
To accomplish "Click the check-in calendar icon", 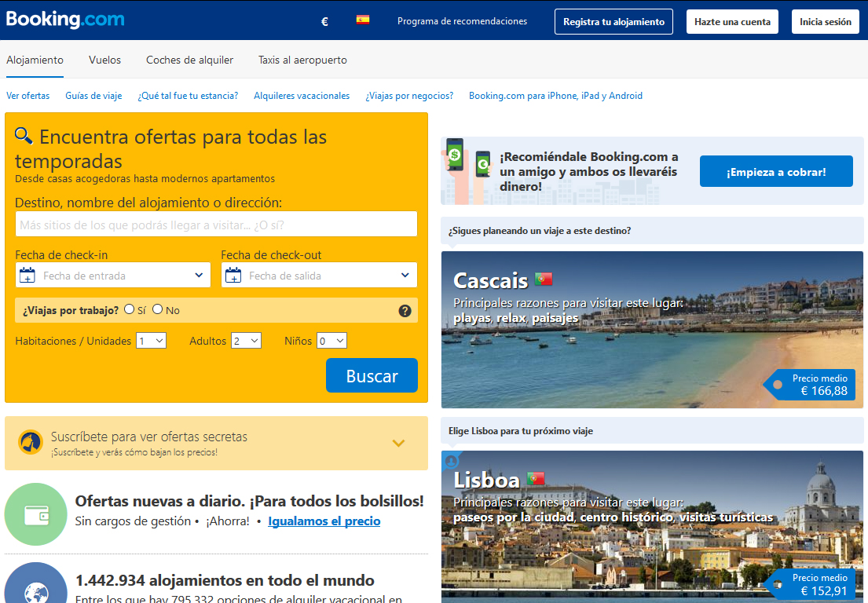I will pos(27,276).
